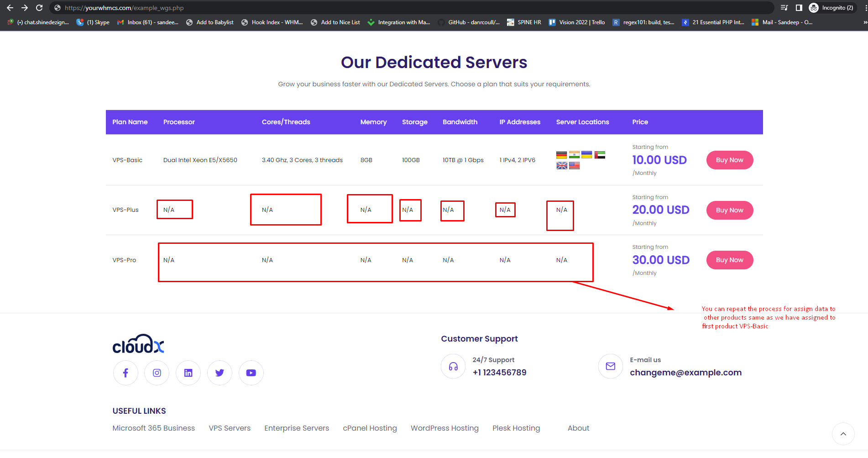
Task: Click the envelope E-mail us icon
Action: coord(610,366)
